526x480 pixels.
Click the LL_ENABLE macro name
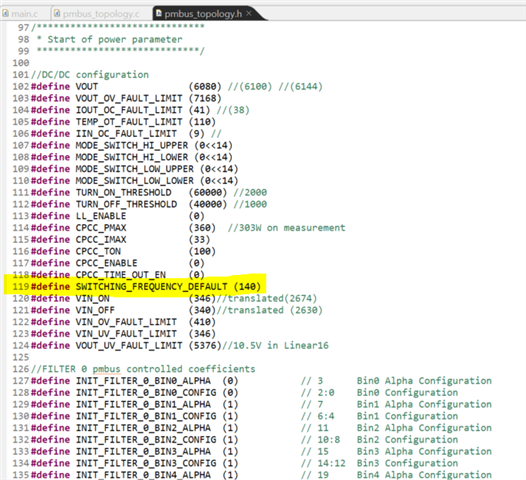101,216
